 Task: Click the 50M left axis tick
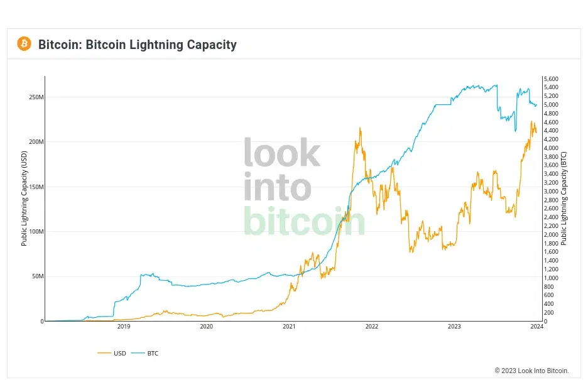pyautogui.click(x=38, y=276)
